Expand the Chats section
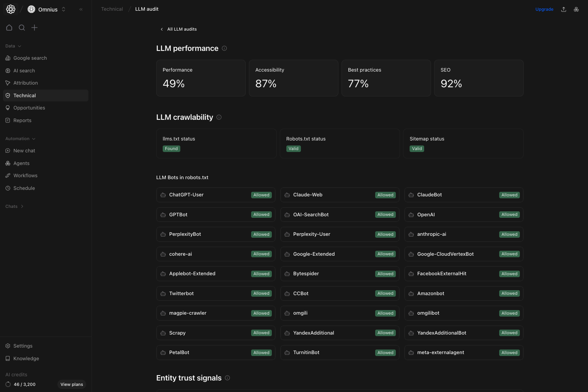Viewport: 588px width, 392px height. [x=15, y=206]
